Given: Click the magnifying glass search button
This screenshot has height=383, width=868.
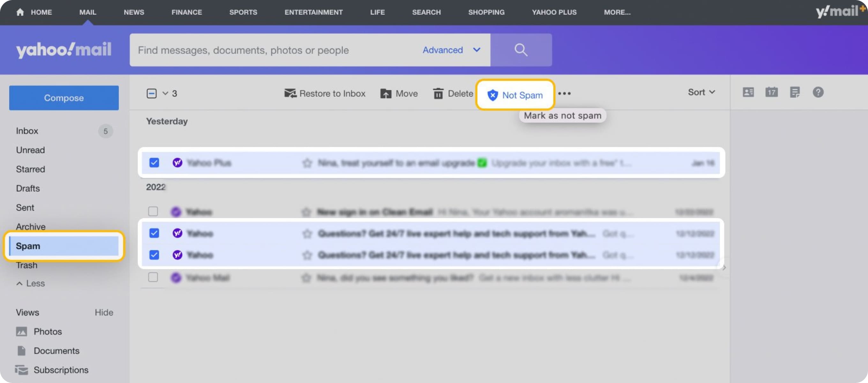Looking at the screenshot, I should (x=520, y=50).
